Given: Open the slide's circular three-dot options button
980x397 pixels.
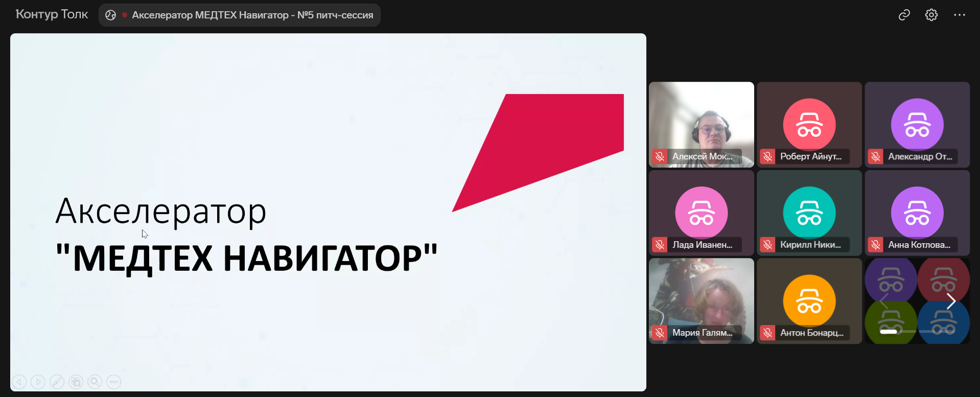Looking at the screenshot, I should click(x=113, y=382).
